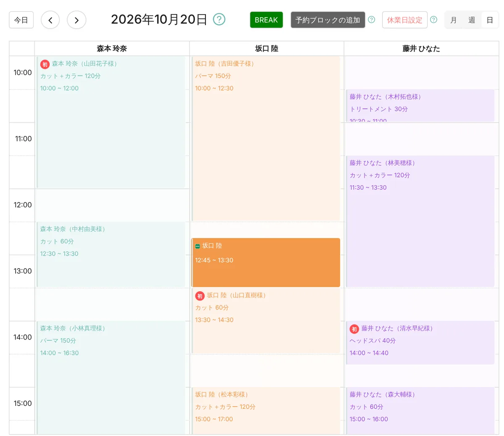
Task: Click the date title 2026年10月20日
Action: coord(159,20)
